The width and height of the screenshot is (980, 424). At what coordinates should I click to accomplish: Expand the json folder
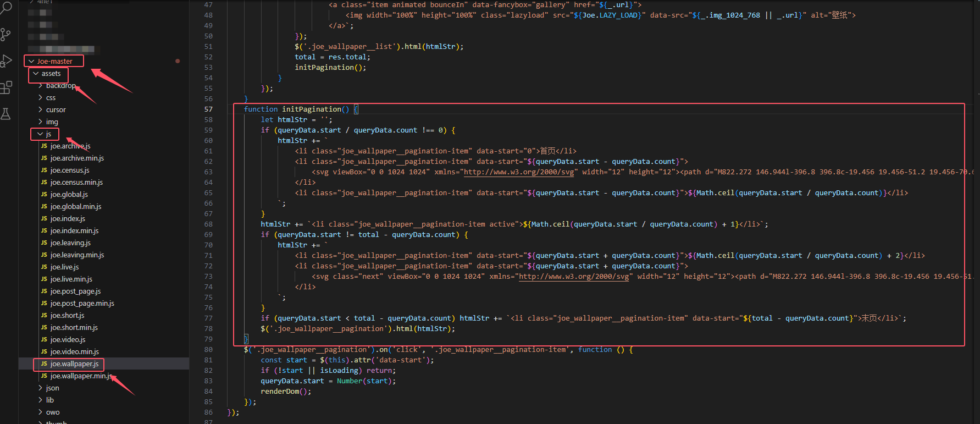click(x=52, y=388)
